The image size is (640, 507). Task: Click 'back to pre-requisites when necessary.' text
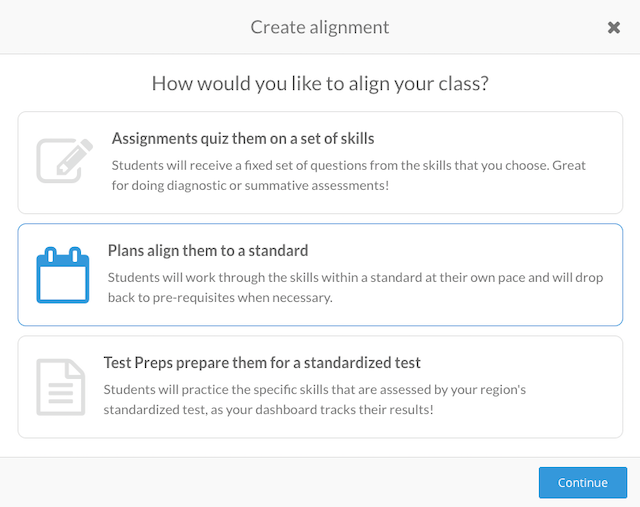tap(220, 298)
